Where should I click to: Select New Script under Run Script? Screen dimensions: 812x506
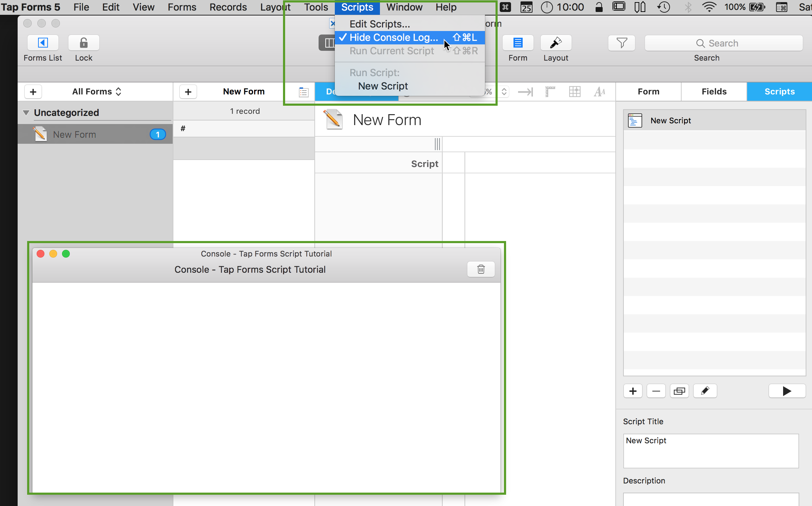(383, 86)
